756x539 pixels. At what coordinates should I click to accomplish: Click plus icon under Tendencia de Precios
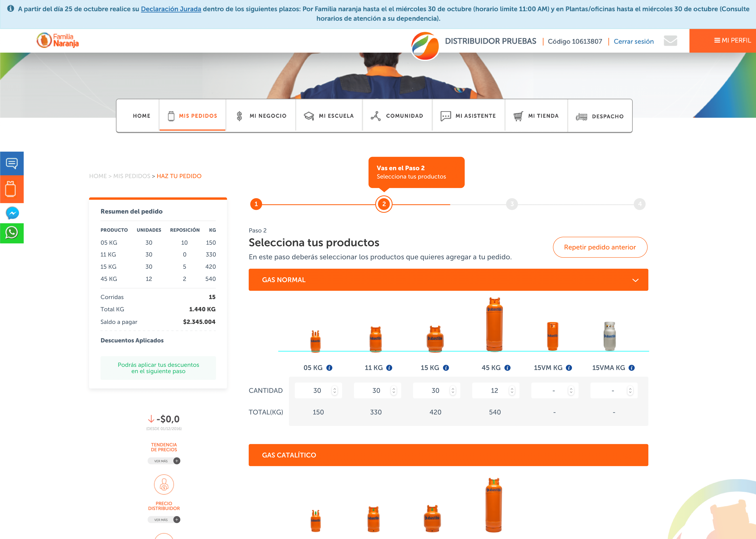[x=177, y=461]
